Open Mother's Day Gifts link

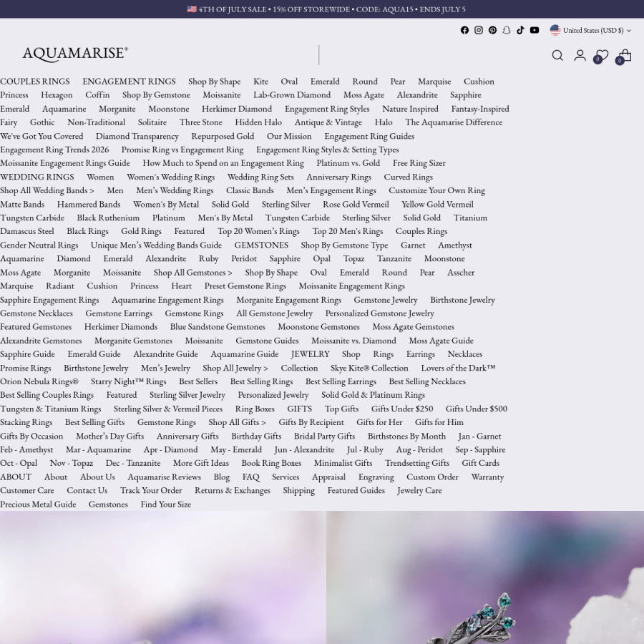tap(109, 436)
